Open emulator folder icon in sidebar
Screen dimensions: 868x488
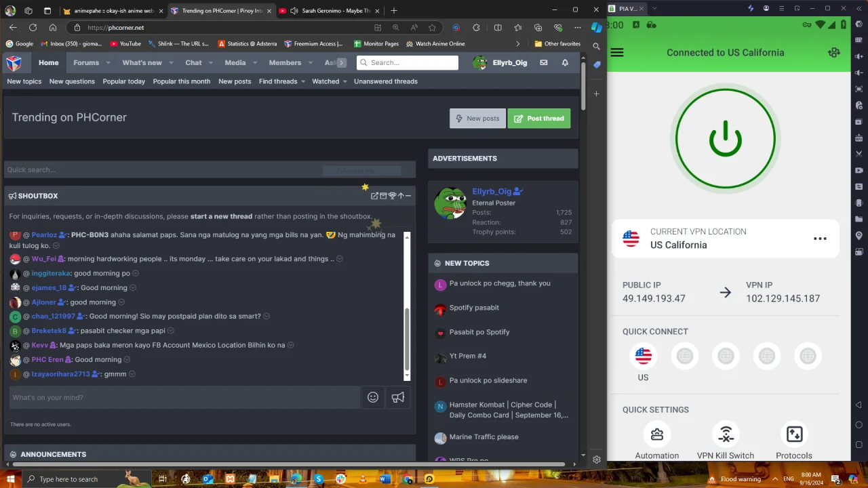(x=859, y=219)
